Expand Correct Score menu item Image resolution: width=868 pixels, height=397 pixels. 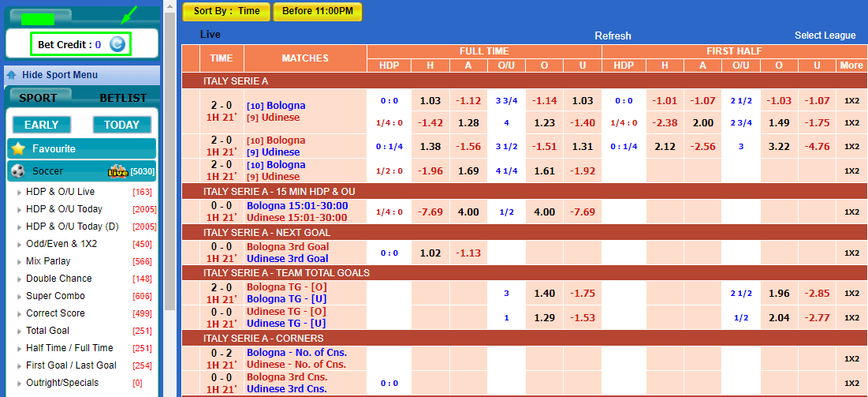coord(55,313)
